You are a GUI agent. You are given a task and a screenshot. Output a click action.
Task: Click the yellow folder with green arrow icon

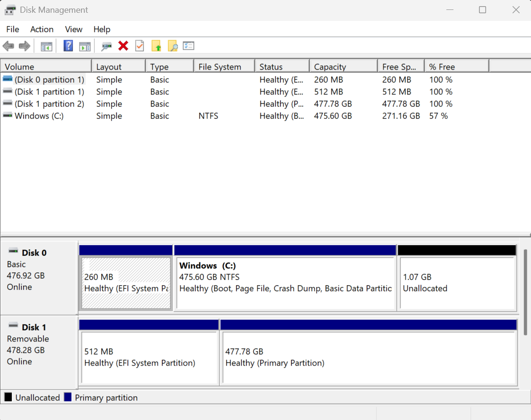coord(156,46)
